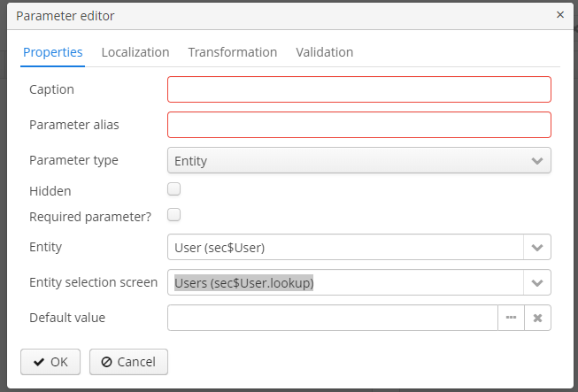Switch to the Localization tab
The image size is (578, 392).
135,52
